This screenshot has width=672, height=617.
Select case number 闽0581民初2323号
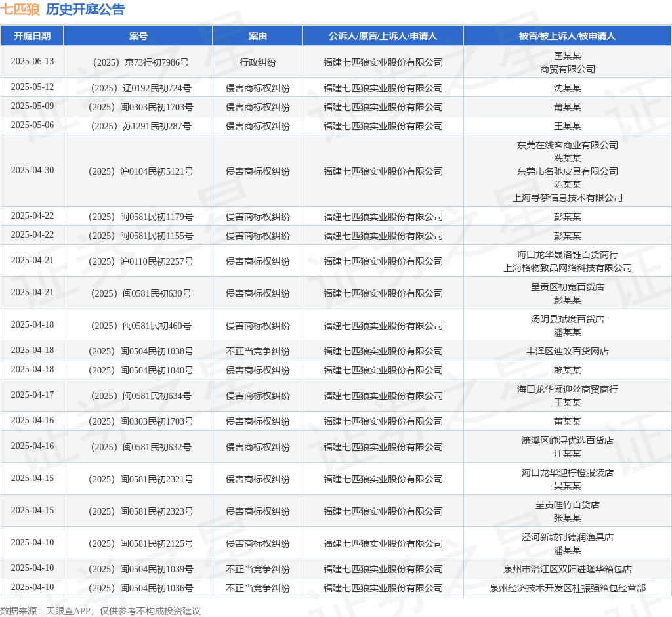140,511
